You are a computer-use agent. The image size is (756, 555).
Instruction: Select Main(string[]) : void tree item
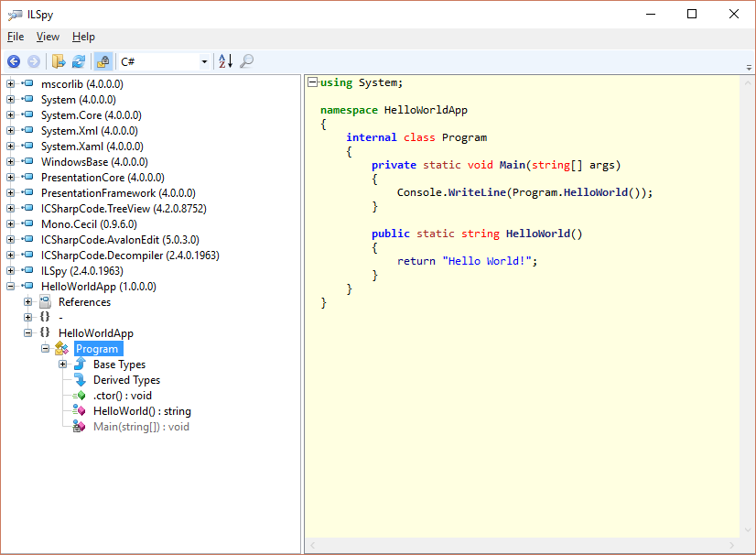141,427
